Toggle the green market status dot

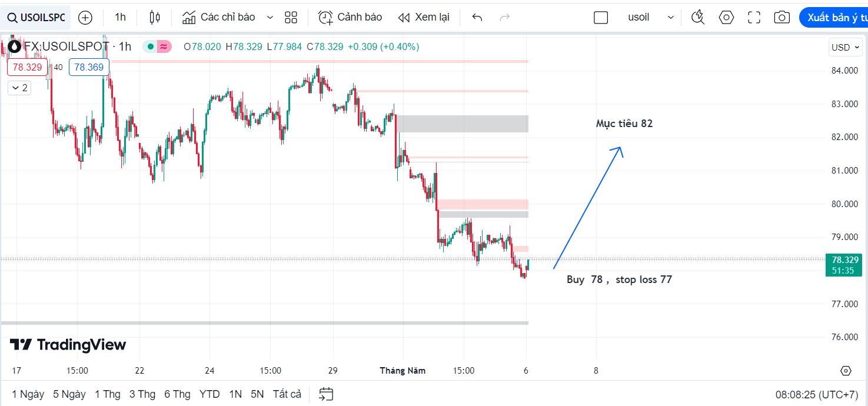(151, 46)
